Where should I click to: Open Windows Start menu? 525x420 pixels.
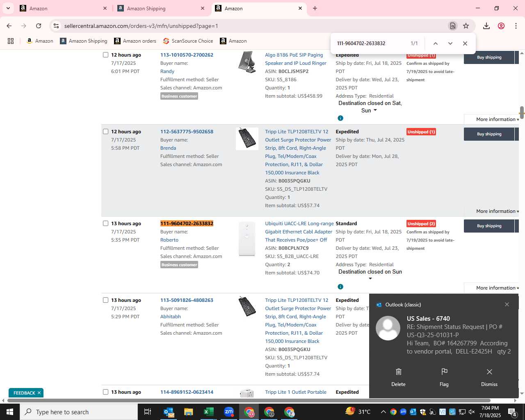[10, 412]
